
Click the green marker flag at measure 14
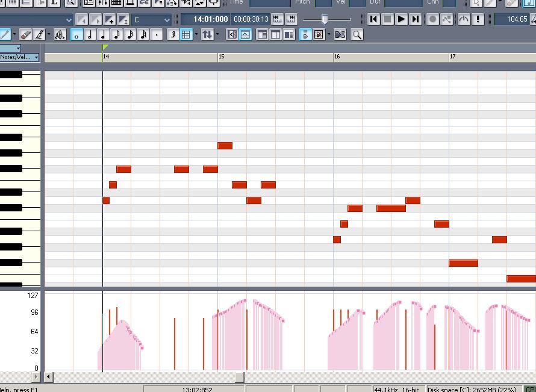(105, 48)
